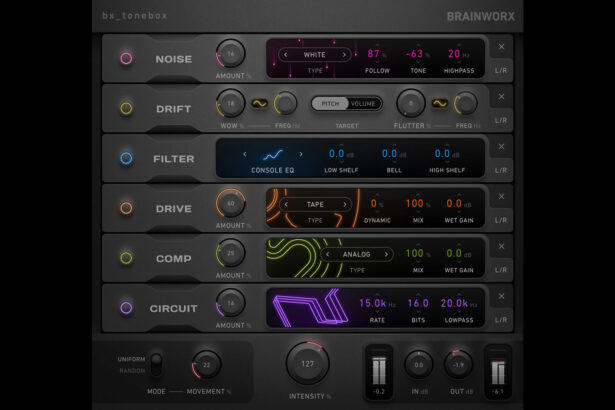Click the wow sine waveform icon
This screenshot has height=410, width=615.
coord(259,104)
